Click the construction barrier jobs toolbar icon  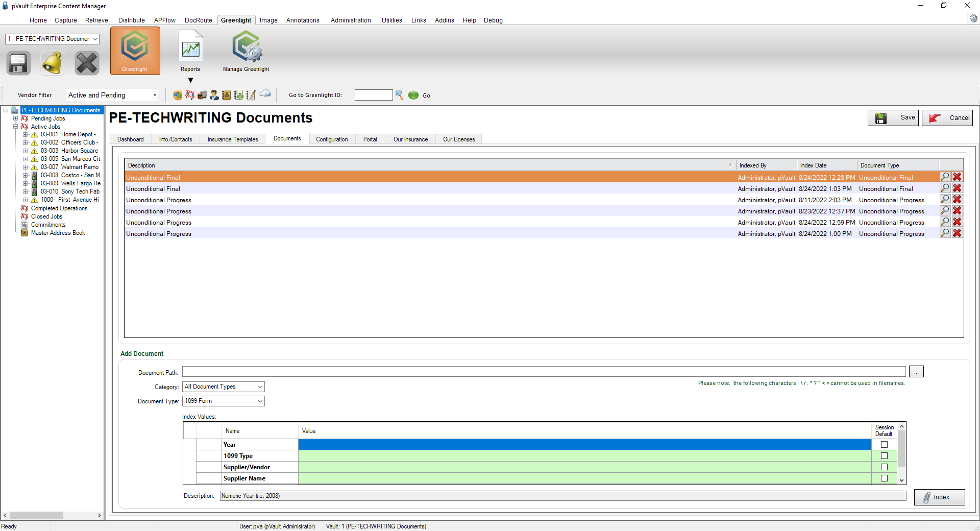tap(190, 95)
